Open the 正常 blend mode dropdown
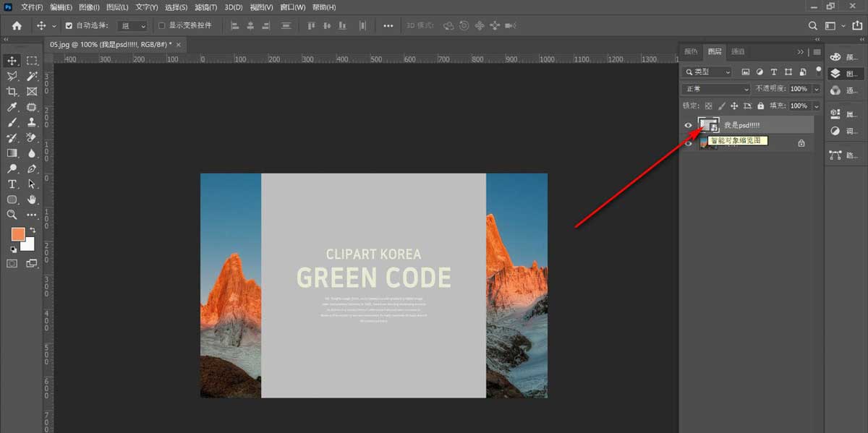 tap(716, 89)
